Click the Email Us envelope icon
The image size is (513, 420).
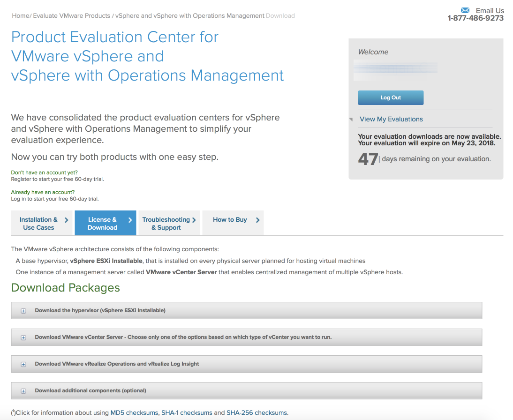pyautogui.click(x=465, y=10)
